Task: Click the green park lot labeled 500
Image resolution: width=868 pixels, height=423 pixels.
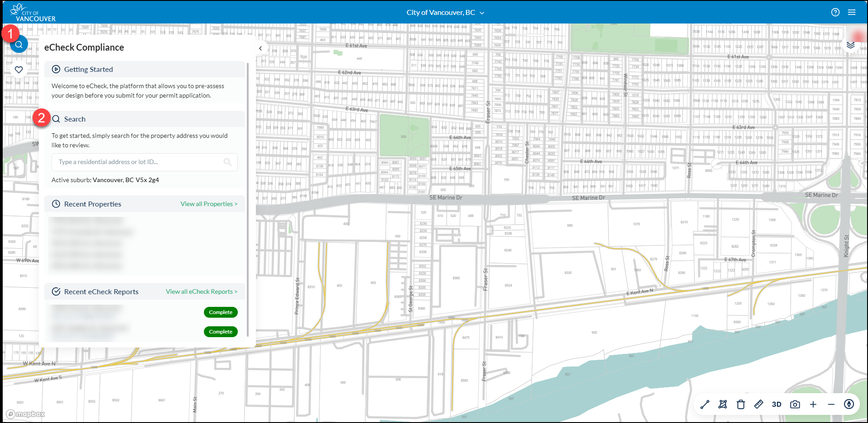Action: [404, 136]
